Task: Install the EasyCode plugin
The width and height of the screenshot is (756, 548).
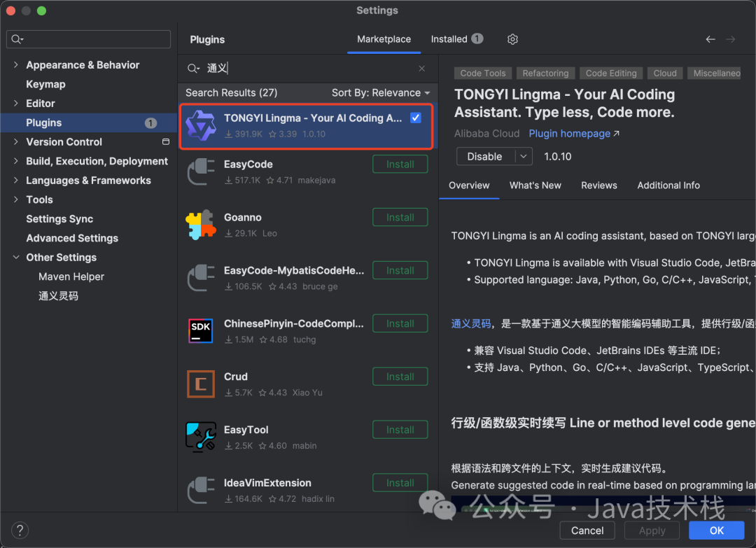Action: (400, 164)
